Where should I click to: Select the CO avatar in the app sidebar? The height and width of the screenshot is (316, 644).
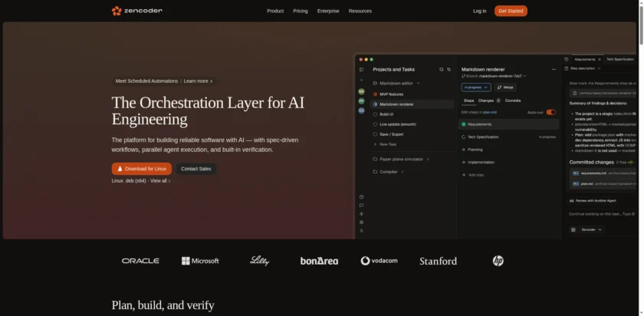coord(361,110)
